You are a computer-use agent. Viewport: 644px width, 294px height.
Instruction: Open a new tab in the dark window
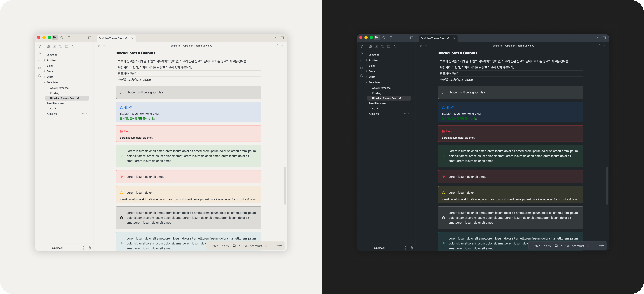click(461, 38)
